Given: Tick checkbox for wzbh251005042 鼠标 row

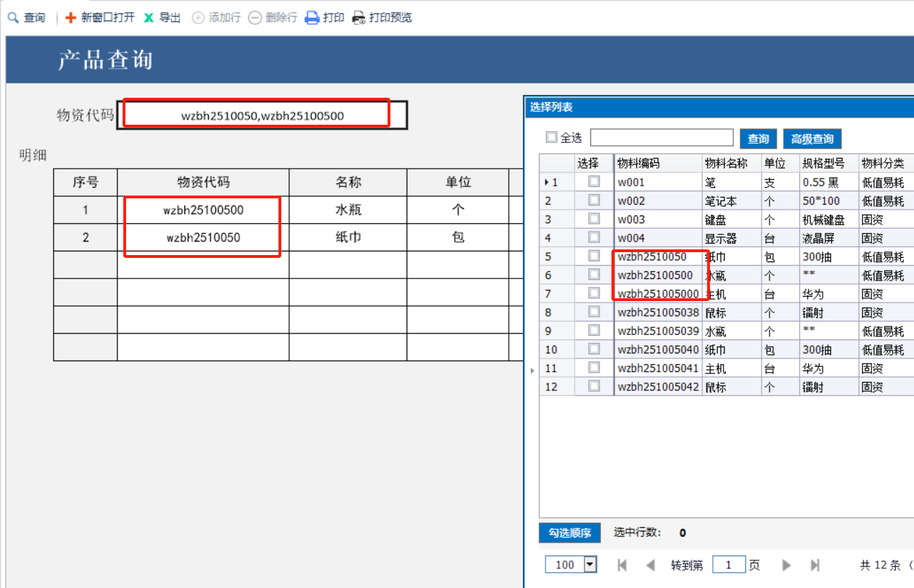Looking at the screenshot, I should click(594, 387).
